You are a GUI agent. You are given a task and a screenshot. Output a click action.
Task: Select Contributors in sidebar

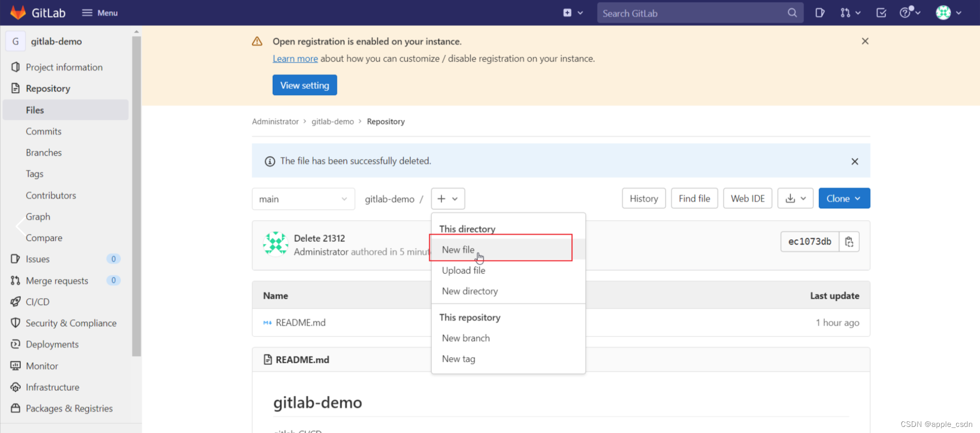coord(51,195)
